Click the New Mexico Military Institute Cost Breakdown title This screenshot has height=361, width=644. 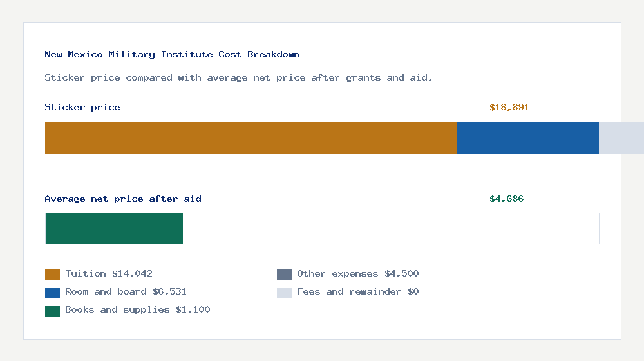pos(172,54)
